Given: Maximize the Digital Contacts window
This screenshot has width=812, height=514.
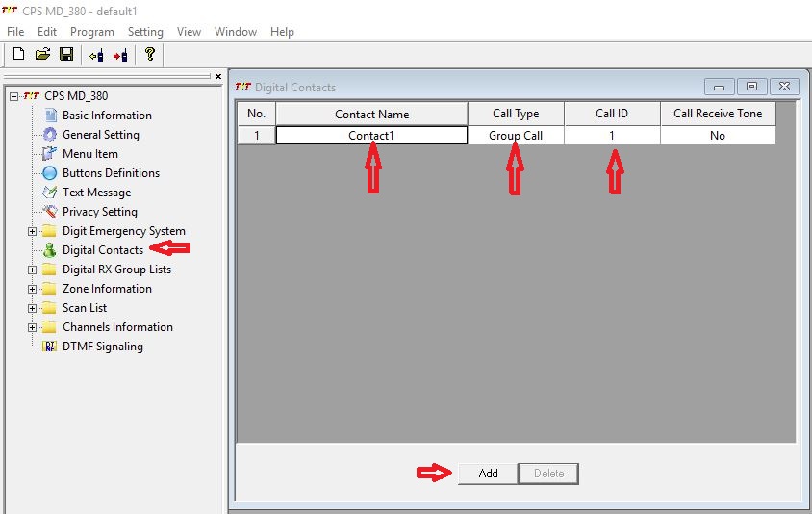Looking at the screenshot, I should (x=751, y=87).
